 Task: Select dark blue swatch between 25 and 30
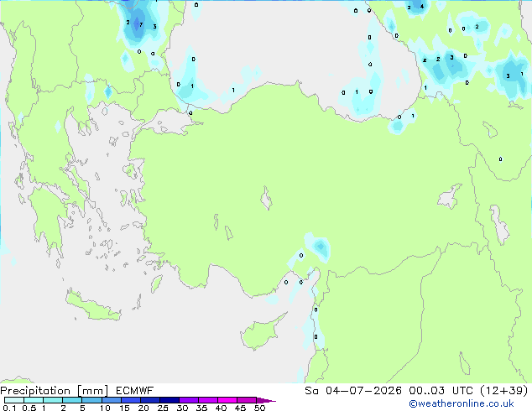tap(170, 400)
